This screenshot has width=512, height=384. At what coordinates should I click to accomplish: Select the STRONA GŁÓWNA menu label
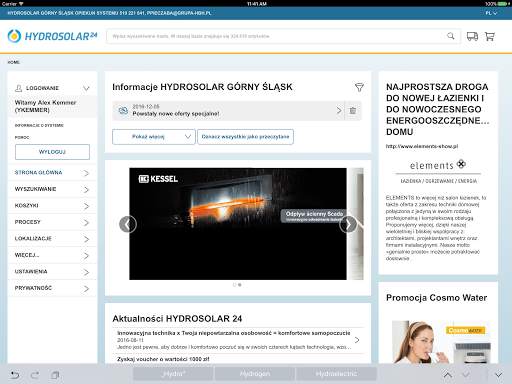pyautogui.click(x=38, y=172)
